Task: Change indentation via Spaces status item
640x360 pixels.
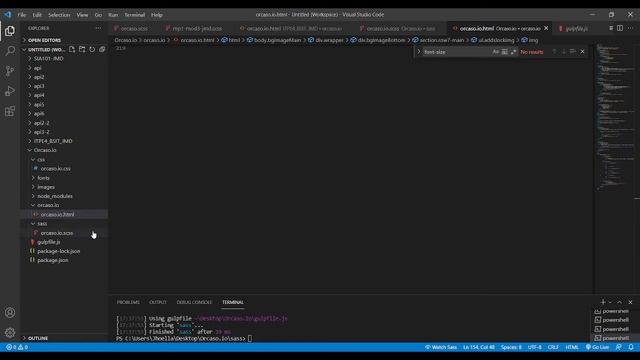Action: (511, 347)
